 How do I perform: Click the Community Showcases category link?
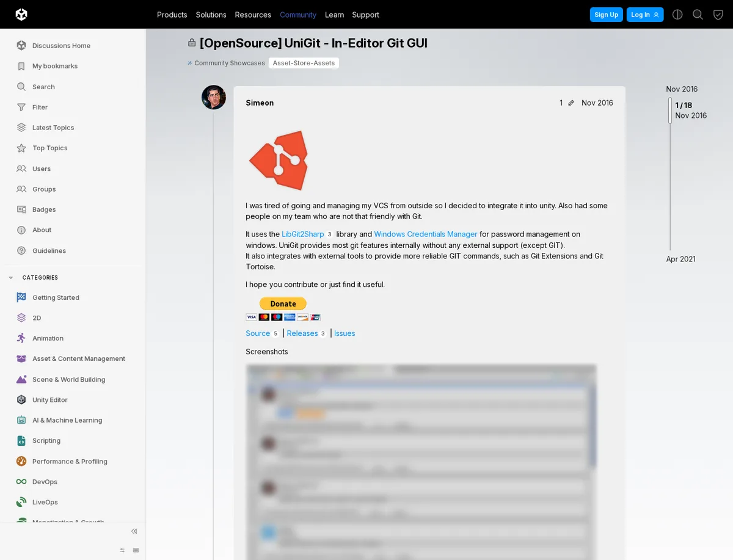pos(227,63)
